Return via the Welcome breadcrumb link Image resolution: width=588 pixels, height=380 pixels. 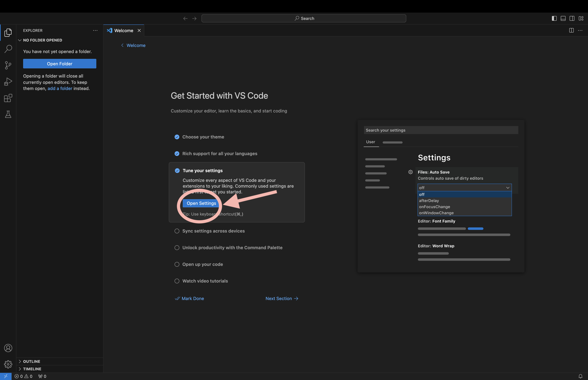133,45
